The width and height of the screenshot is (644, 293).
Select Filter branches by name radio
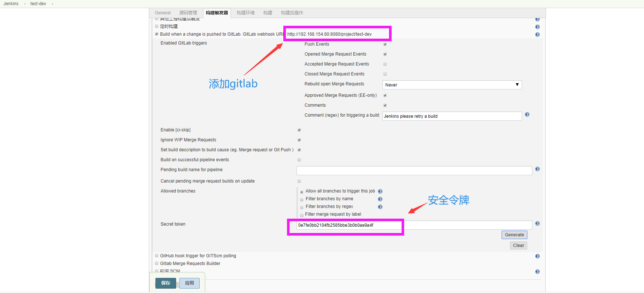[302, 200]
